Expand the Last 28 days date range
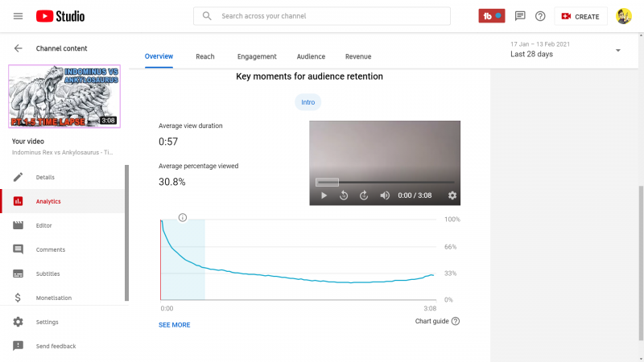The width and height of the screenshot is (644, 362). [x=617, y=50]
